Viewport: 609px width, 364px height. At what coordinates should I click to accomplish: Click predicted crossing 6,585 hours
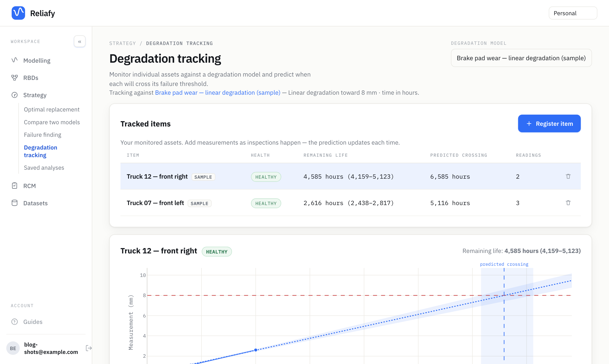point(450,177)
